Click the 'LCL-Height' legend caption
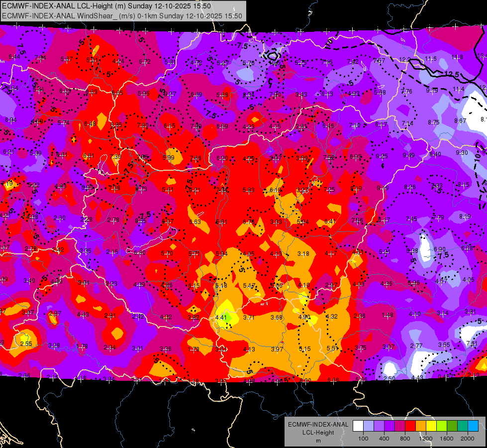Screen dimensions: 487x448 pos(318,433)
